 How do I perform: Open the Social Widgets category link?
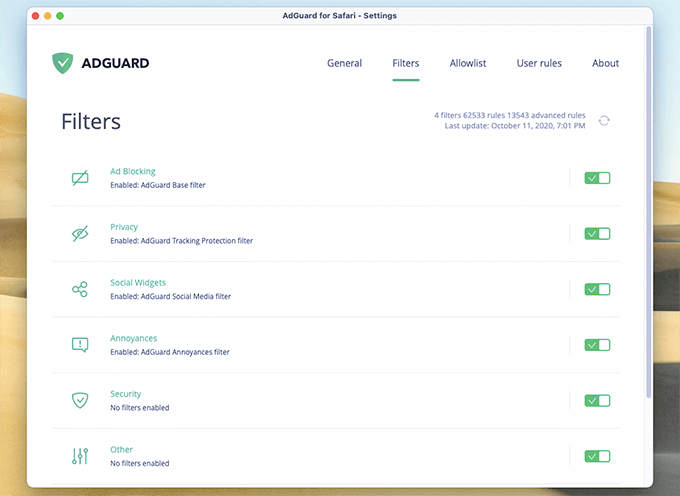[x=138, y=283]
